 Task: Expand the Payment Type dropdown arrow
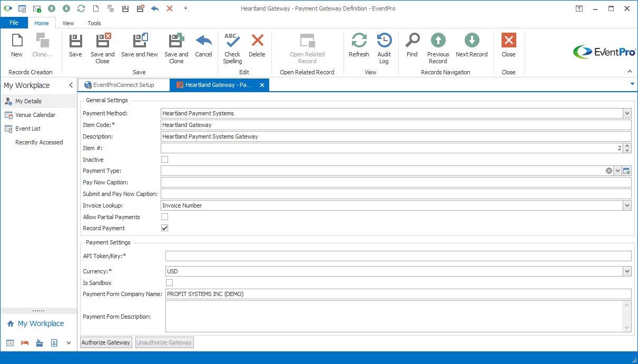pos(617,171)
